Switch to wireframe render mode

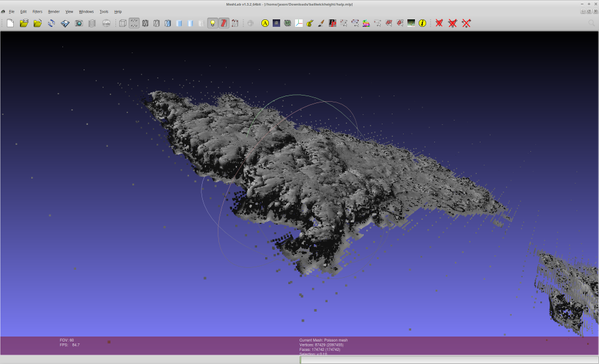[x=145, y=23]
